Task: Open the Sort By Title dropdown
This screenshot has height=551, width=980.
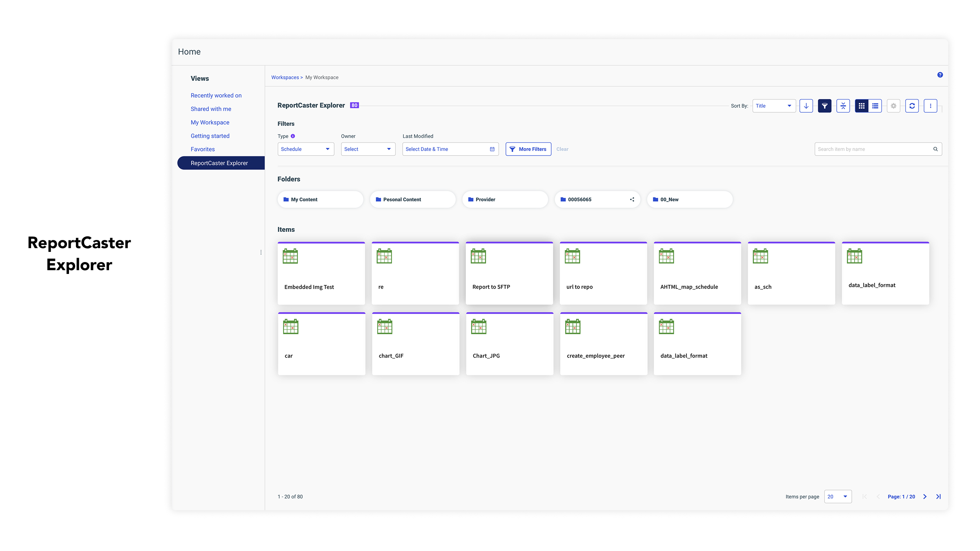Action: point(773,106)
